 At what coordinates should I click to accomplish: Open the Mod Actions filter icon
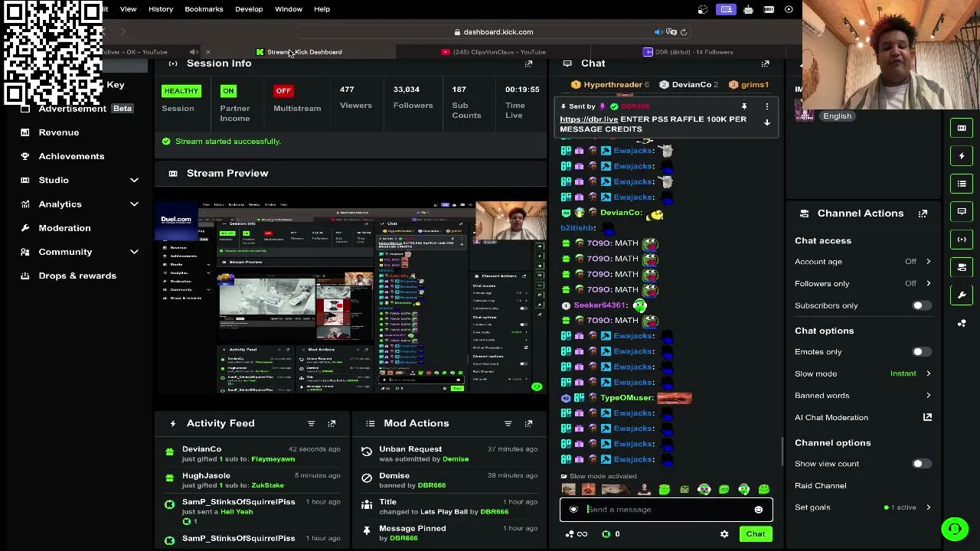[x=508, y=423]
